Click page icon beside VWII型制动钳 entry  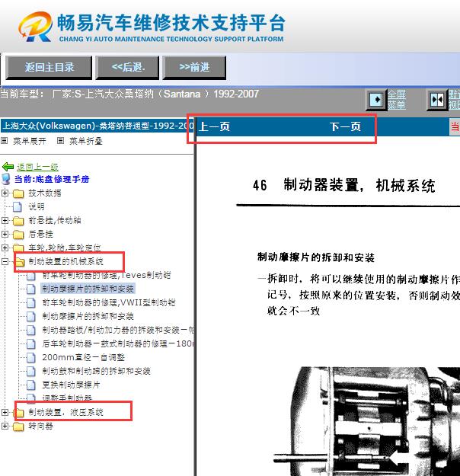31,302
